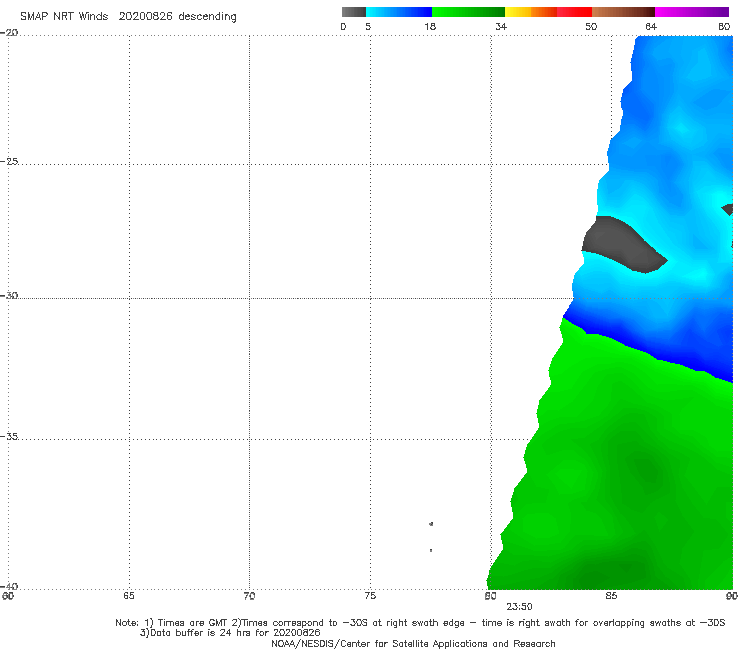
Task: Click latitude axis label -35
Action: (x=10, y=436)
